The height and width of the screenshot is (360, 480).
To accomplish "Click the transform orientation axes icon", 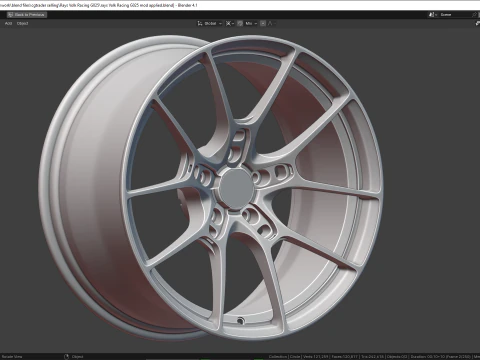I will coord(200,23).
